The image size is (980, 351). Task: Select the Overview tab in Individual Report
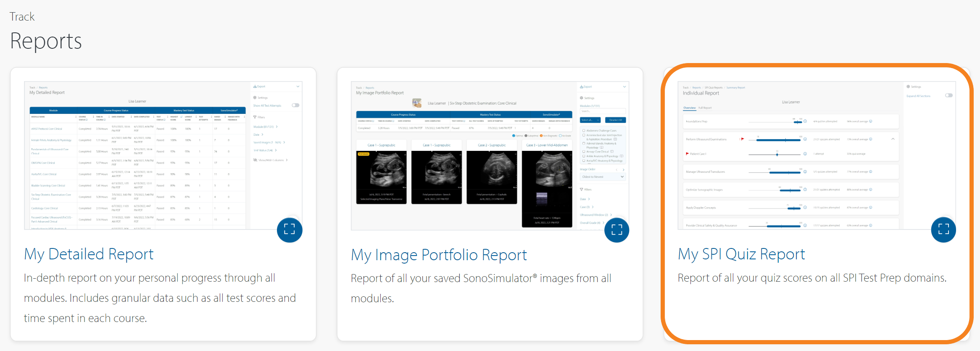click(689, 108)
